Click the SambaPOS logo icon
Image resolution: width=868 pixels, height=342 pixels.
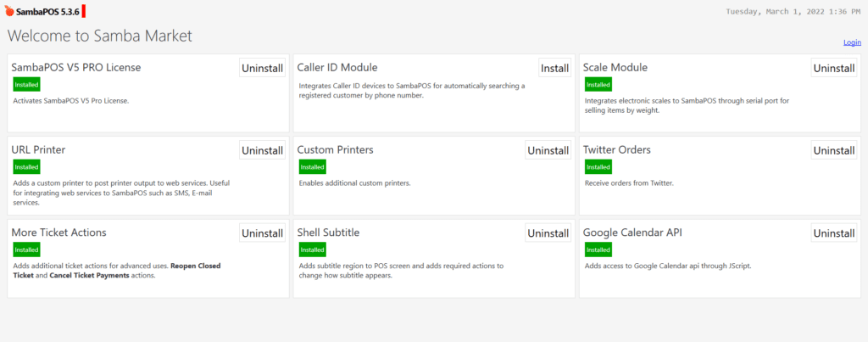[8, 12]
